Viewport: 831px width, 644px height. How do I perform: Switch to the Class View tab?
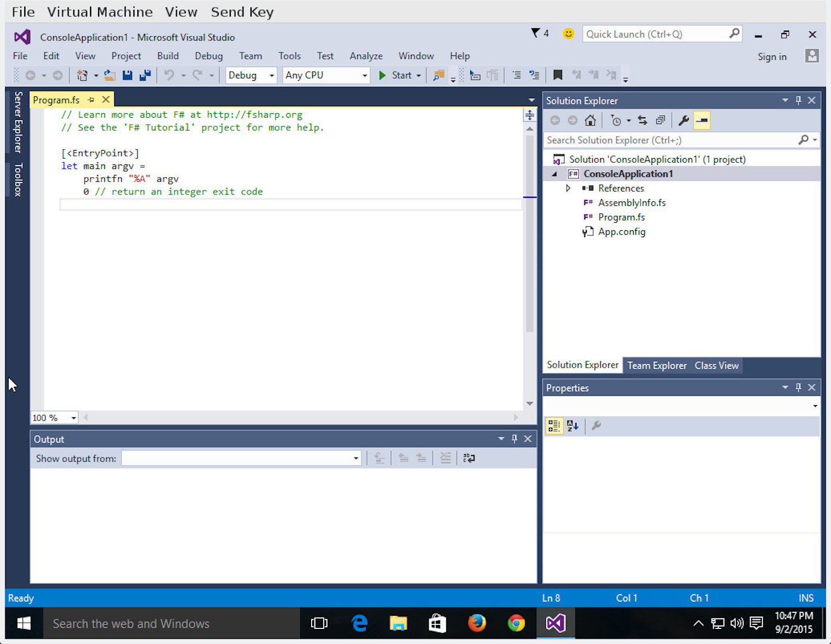(716, 365)
